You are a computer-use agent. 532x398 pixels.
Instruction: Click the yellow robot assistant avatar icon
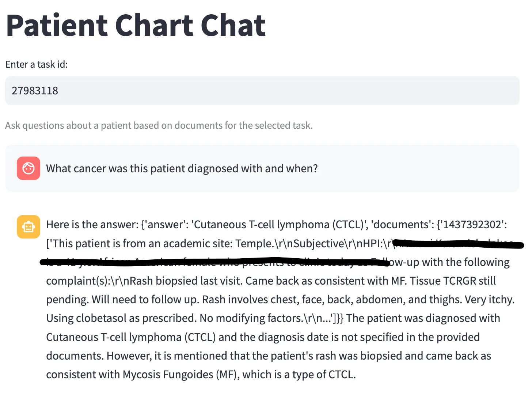28,227
